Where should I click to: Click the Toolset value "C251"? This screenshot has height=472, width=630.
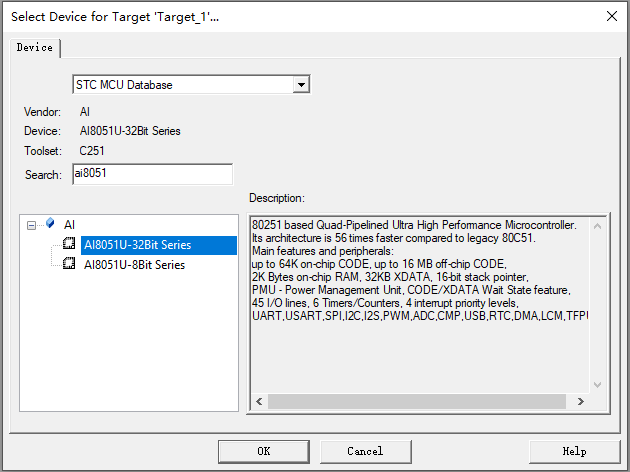[x=92, y=151]
